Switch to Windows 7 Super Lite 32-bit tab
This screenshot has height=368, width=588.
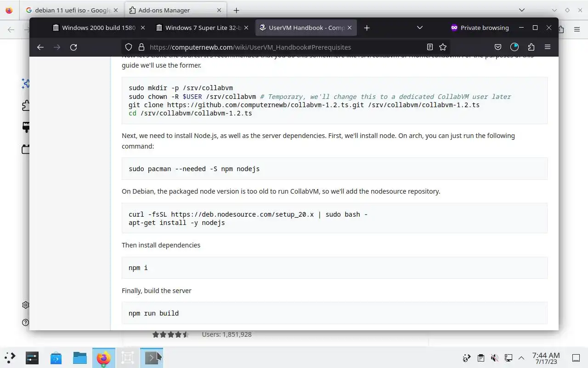(202, 28)
